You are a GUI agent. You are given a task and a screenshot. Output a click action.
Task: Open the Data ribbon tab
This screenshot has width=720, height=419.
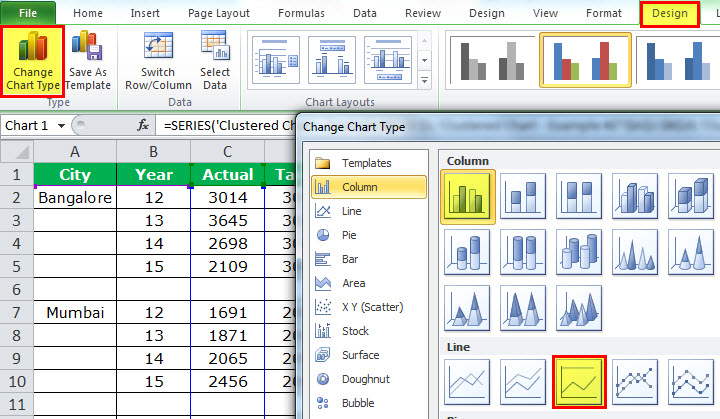coord(365,13)
